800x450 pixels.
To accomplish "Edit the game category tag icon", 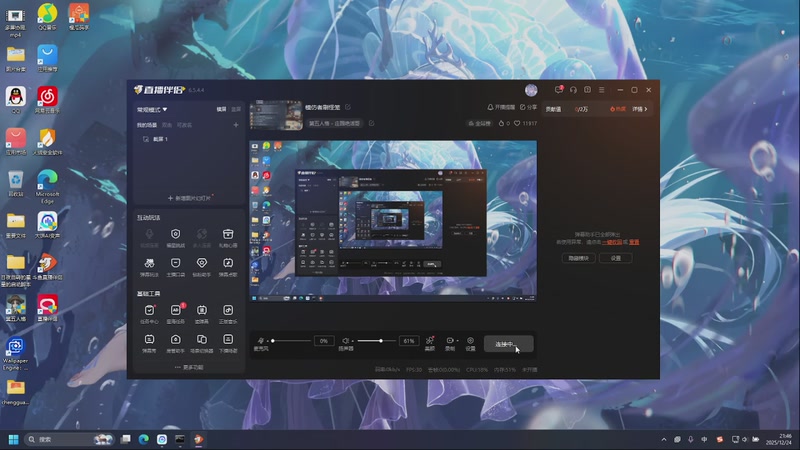I will pyautogui.click(x=371, y=123).
